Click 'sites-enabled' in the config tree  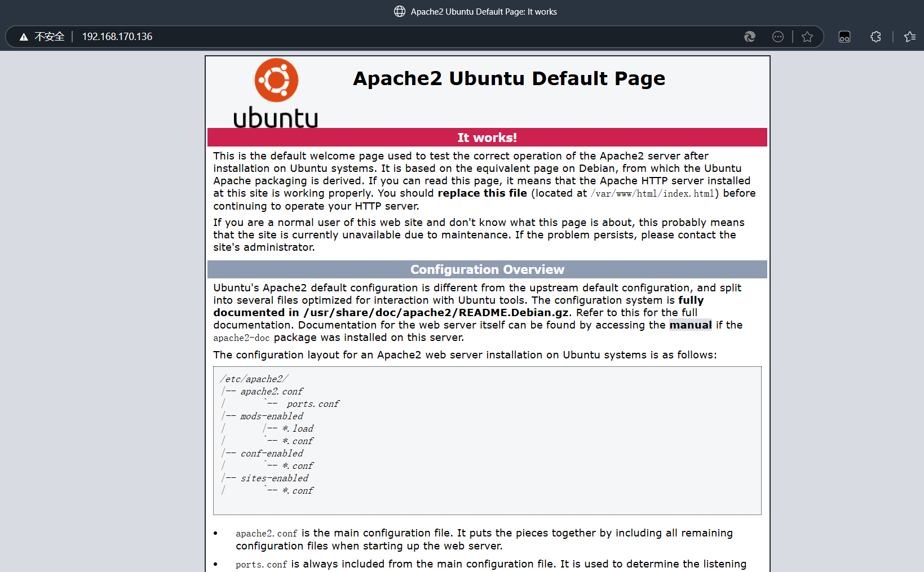pyautogui.click(x=275, y=478)
